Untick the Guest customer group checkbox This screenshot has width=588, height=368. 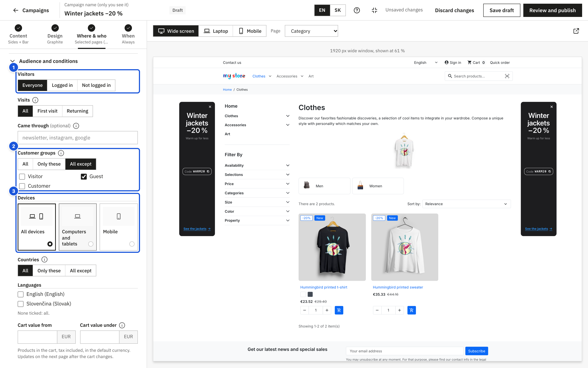click(84, 176)
